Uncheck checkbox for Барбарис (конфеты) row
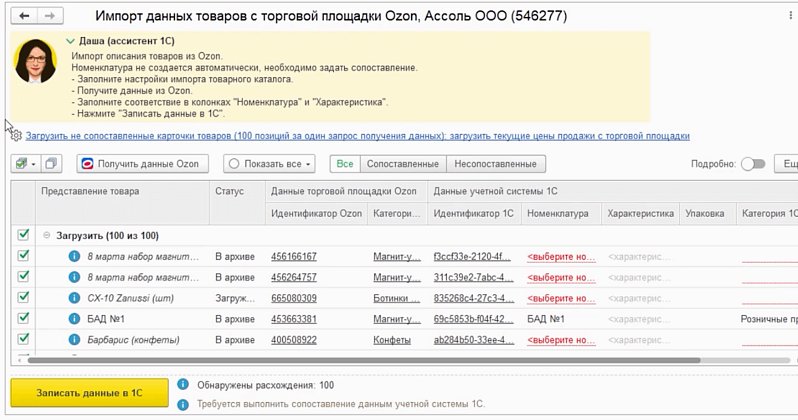798x420 pixels. 23,339
